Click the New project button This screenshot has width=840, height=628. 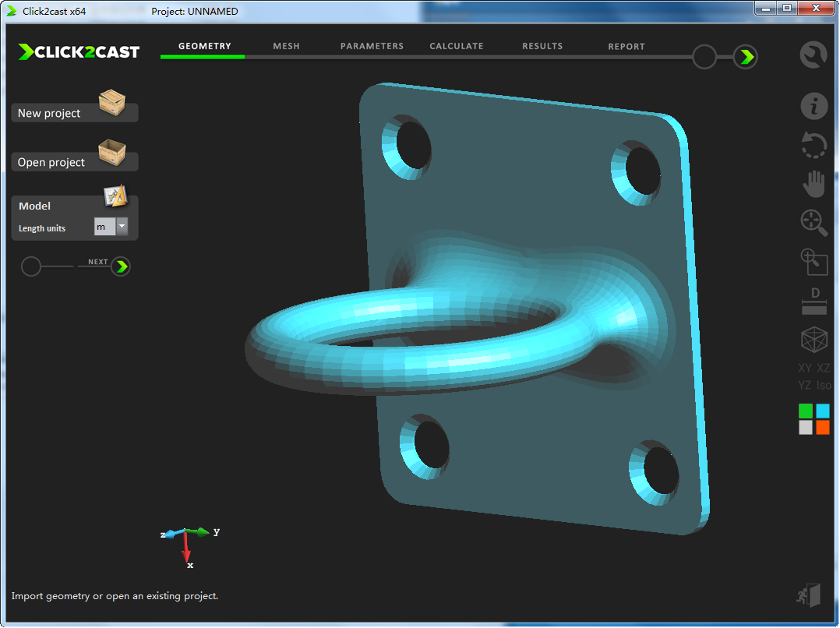coord(74,113)
